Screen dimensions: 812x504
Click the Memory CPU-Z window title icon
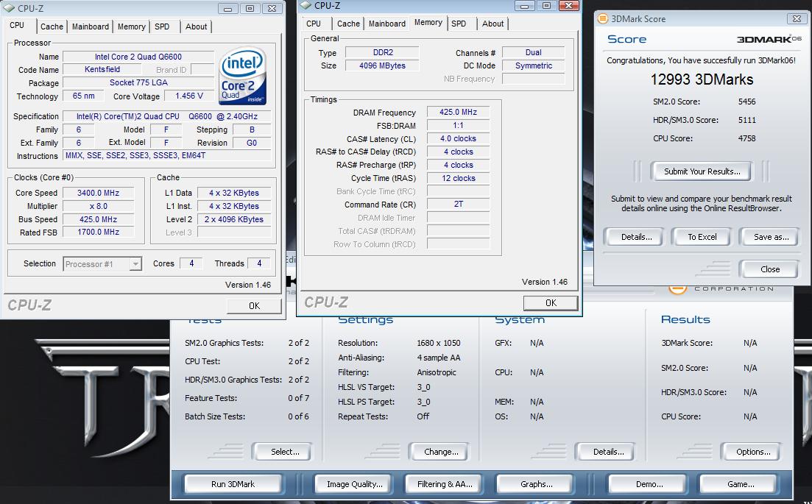click(x=306, y=5)
